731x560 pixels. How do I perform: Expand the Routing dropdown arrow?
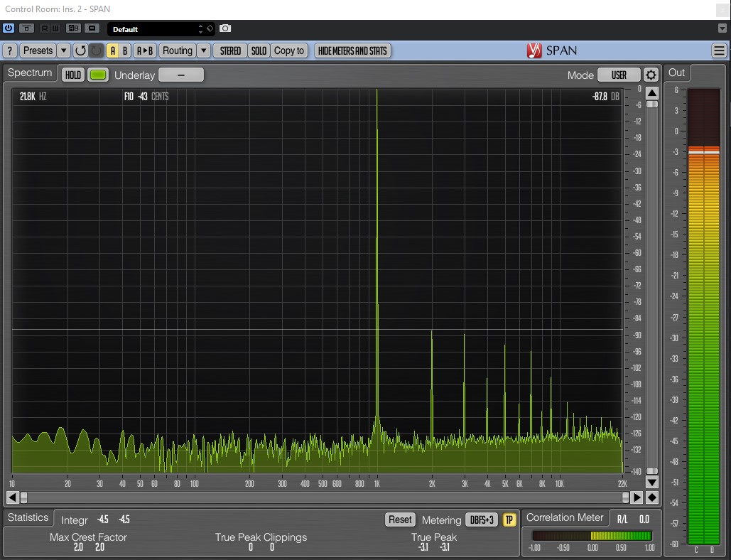(x=204, y=50)
